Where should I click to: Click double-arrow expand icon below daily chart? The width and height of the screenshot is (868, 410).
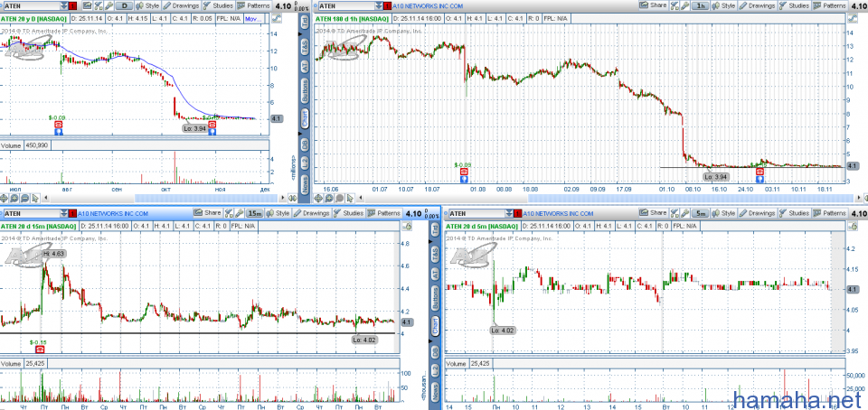pyautogui.click(x=293, y=198)
